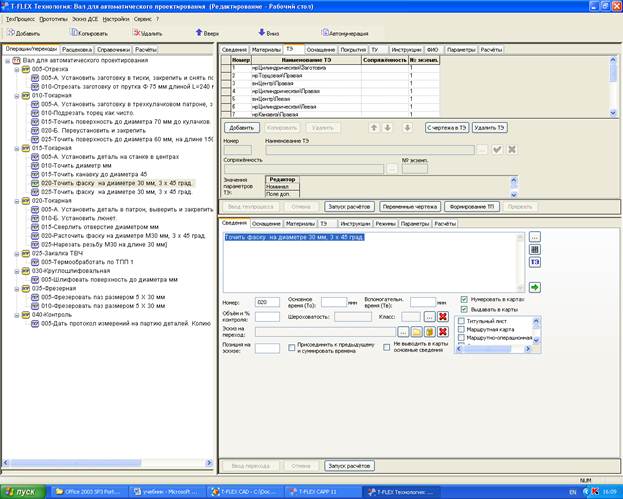Collapse the 040-Контроль operation
Image resolution: width=623 pixels, height=499 pixels.
(x=17, y=315)
